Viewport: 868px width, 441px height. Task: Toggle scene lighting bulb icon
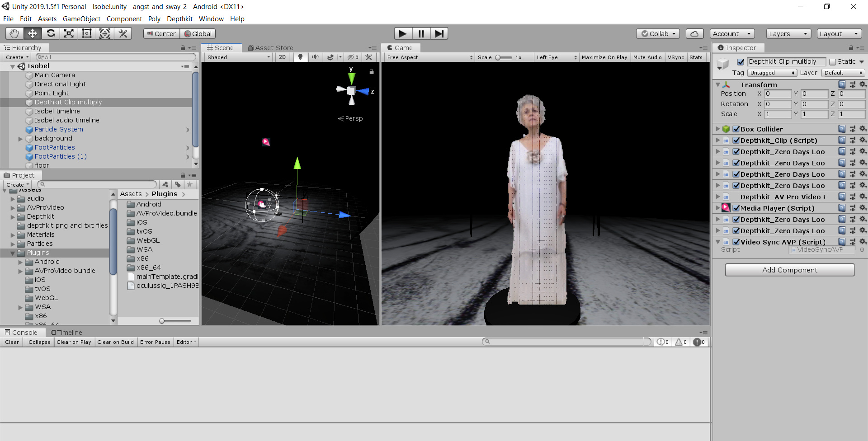coord(300,57)
